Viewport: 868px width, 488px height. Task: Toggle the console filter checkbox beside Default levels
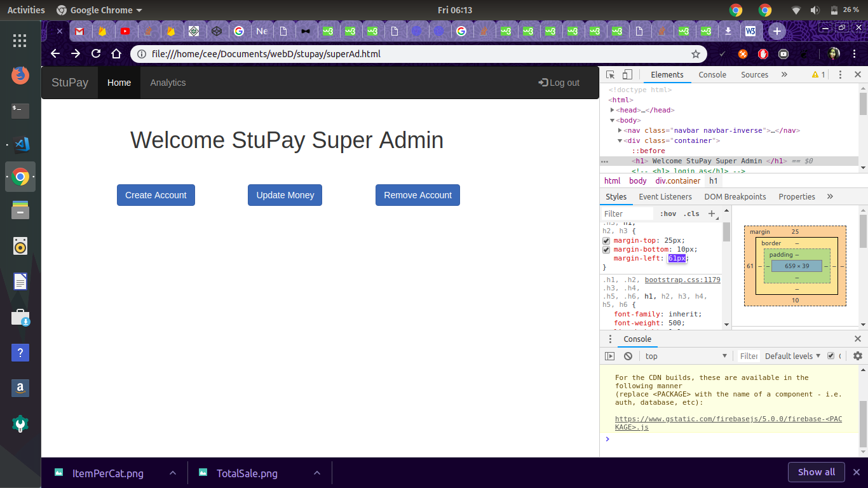pyautogui.click(x=831, y=356)
